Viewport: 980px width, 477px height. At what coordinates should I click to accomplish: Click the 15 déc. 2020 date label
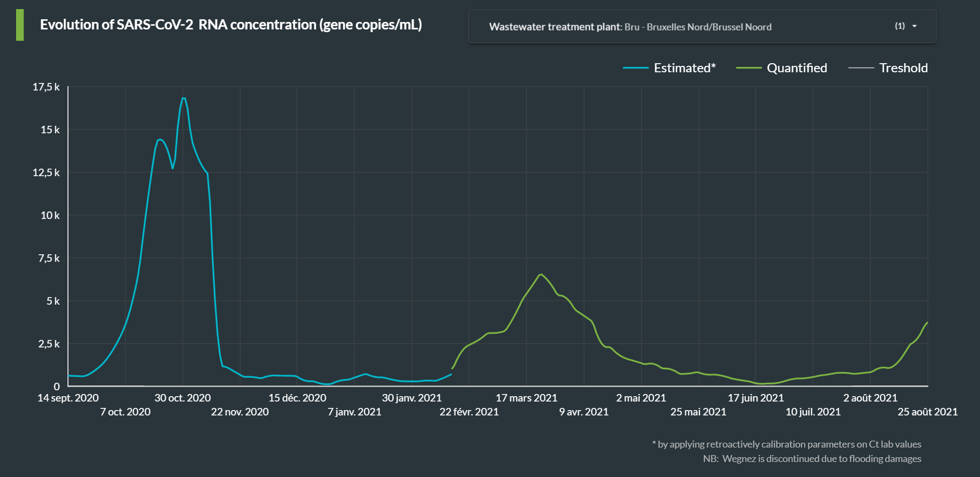point(297,398)
